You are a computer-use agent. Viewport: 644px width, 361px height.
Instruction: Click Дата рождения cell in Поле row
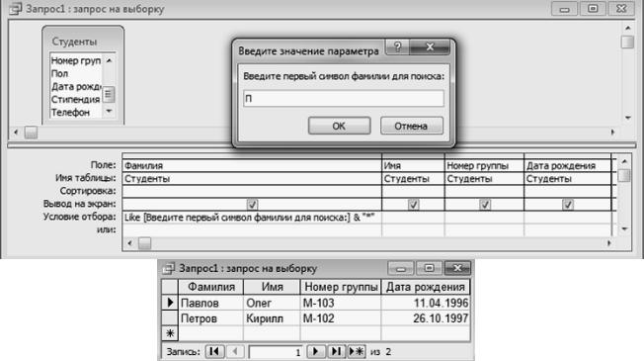click(x=568, y=165)
